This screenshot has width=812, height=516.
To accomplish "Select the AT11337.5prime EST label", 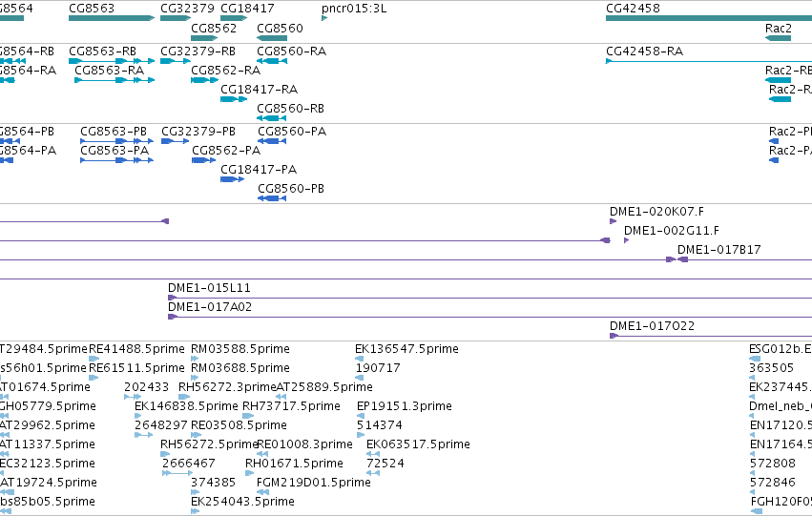I will [47, 445].
